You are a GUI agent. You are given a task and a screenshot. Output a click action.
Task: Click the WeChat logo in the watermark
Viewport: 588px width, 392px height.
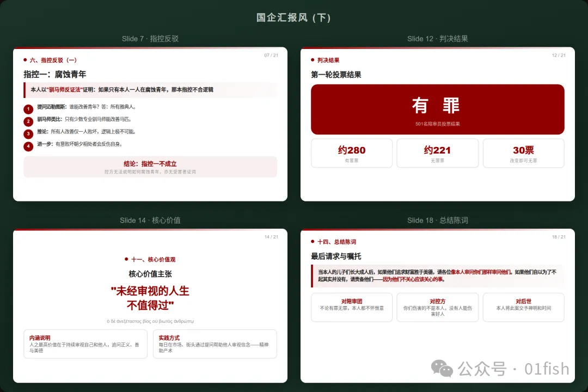pos(442,369)
